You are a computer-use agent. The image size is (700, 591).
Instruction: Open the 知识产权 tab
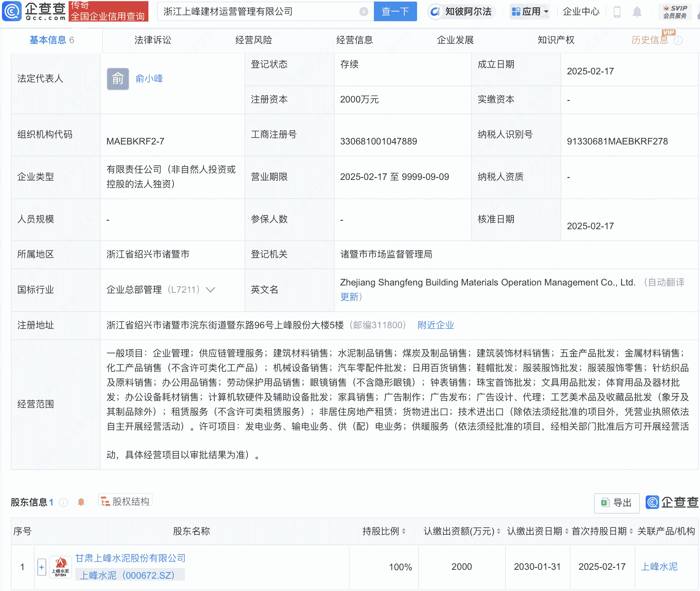[x=555, y=40]
